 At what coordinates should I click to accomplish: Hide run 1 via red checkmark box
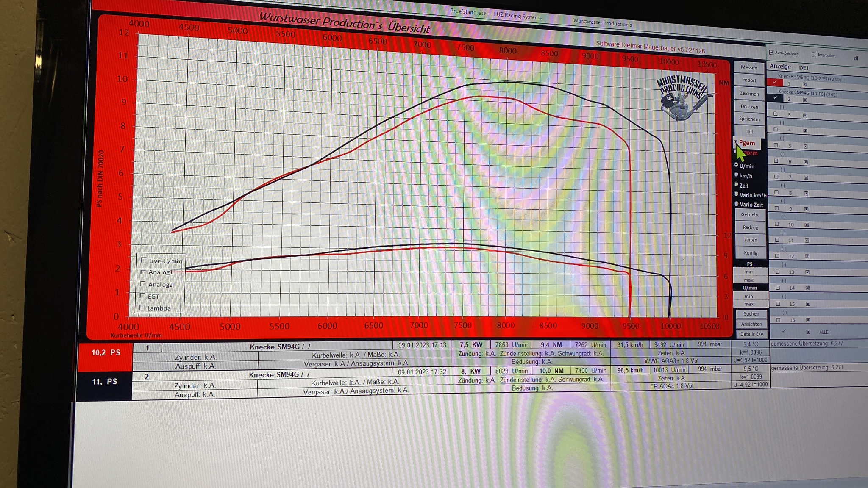(775, 83)
